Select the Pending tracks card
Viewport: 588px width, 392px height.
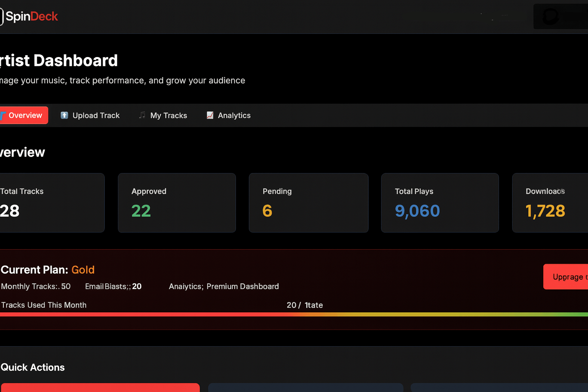point(308,203)
